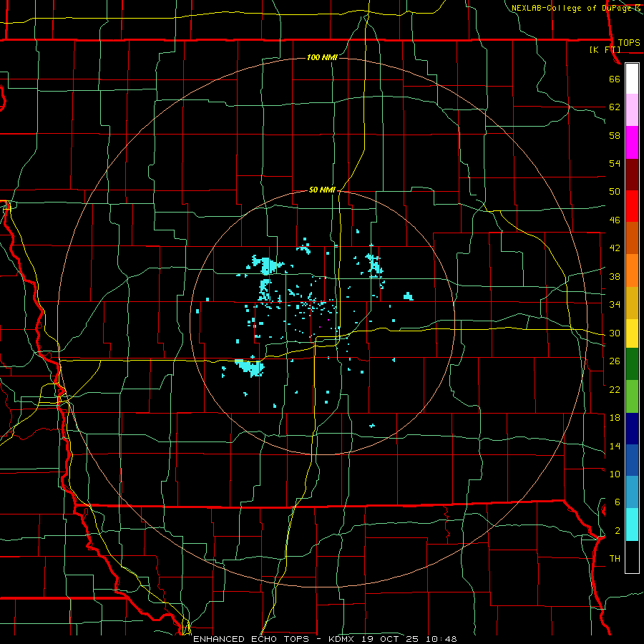
Task: Click the 18 legend tick value
Action: 615,418
